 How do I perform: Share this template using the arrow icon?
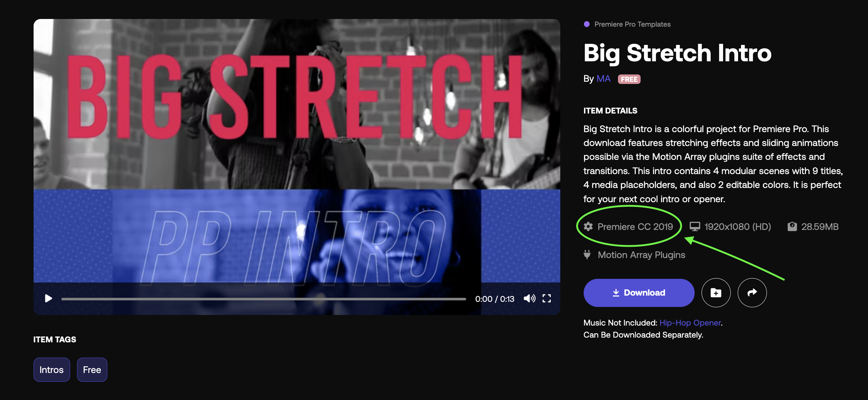click(752, 293)
